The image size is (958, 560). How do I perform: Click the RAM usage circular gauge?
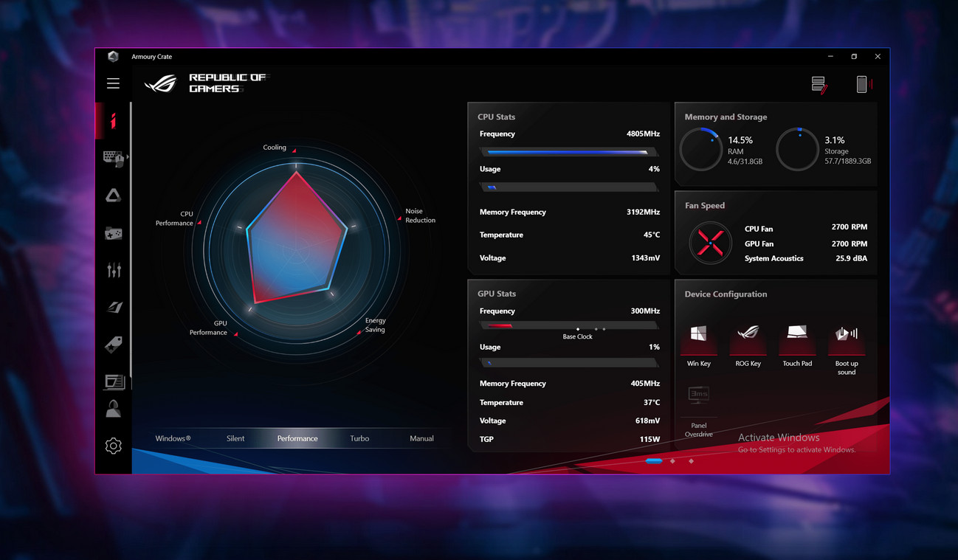(x=700, y=149)
